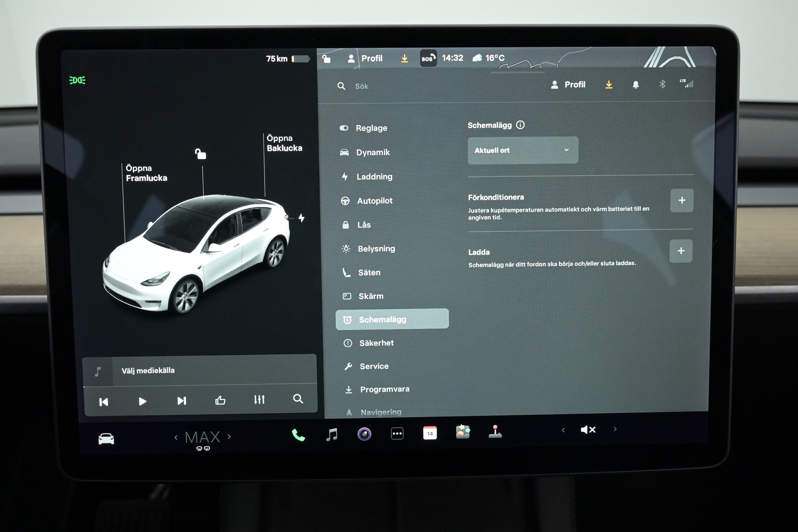Open the arcade joystick app
The image size is (798, 532).
coord(495,431)
